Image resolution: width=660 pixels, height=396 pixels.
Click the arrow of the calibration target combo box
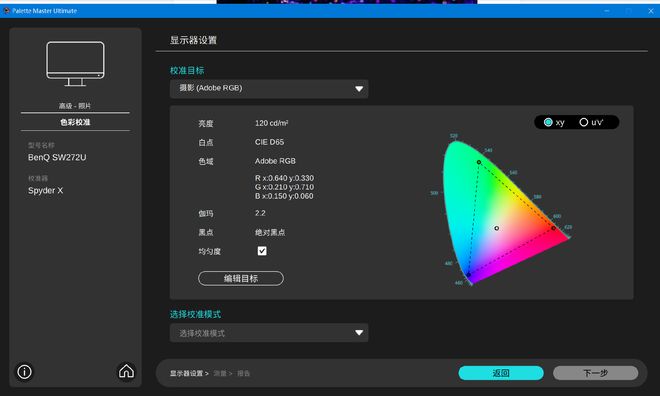tap(359, 89)
